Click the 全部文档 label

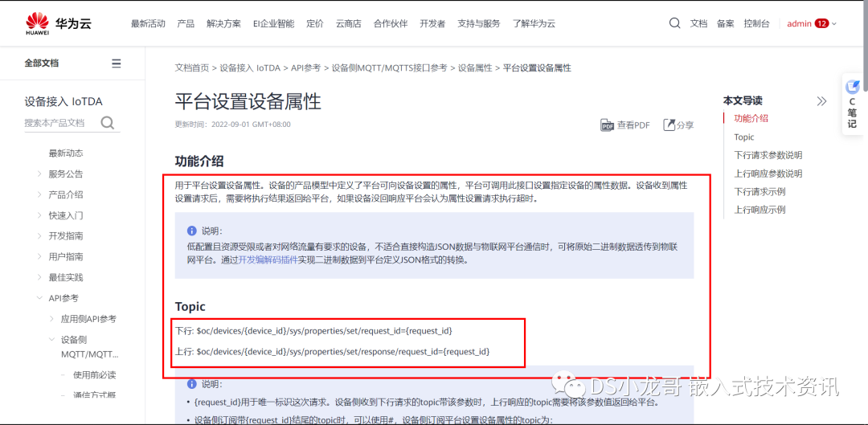(42, 63)
